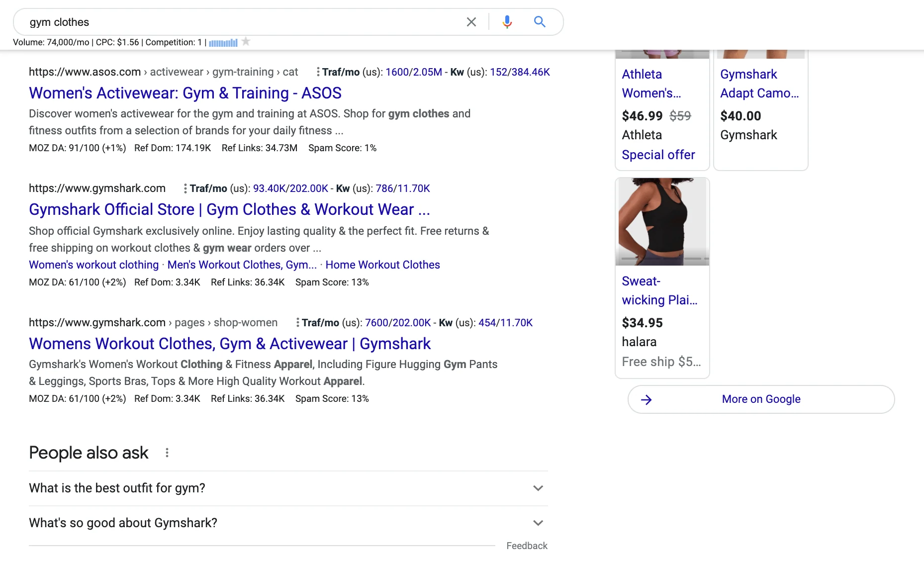This screenshot has width=924, height=563.
Task: Open the three-dot menu beside the ASOS URL
Action: 318,72
